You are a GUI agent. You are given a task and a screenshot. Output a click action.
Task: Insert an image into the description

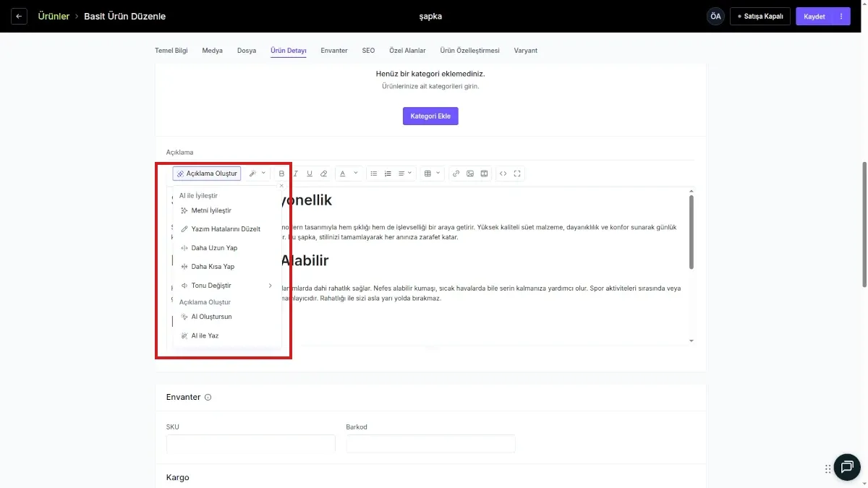[x=470, y=174]
